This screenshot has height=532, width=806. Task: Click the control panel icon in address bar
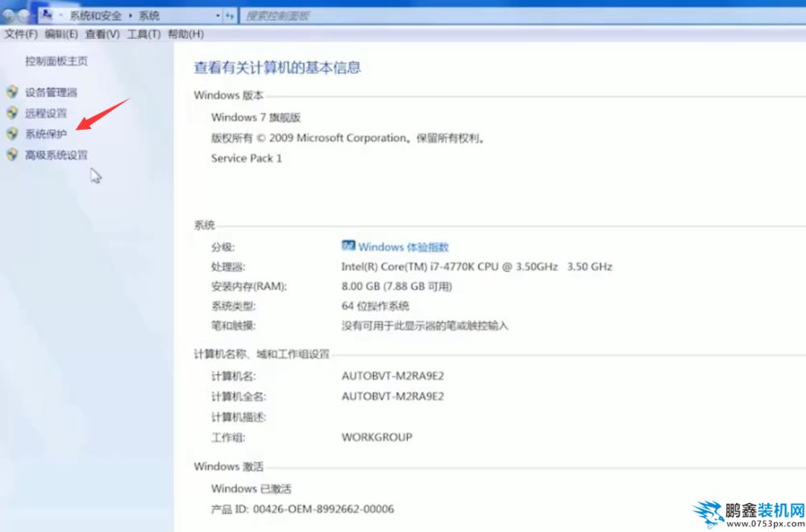point(46,15)
